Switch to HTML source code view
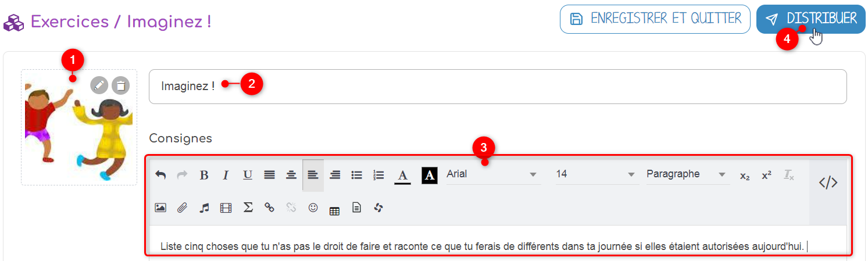The width and height of the screenshot is (868, 261). tap(828, 183)
